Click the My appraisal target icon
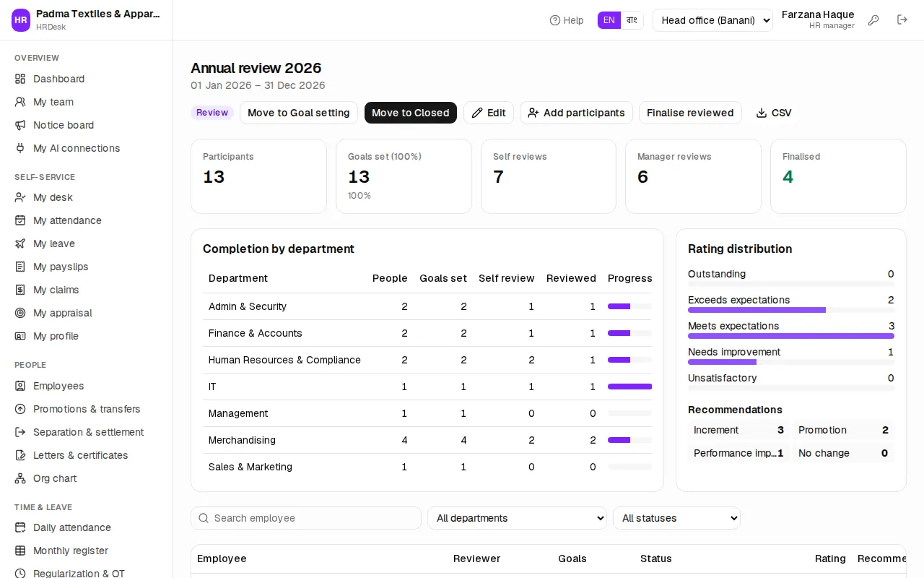 tap(20, 313)
